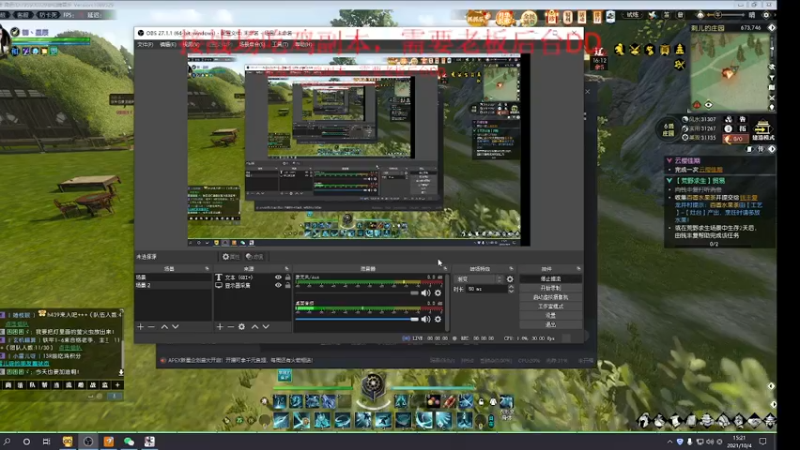Screen dimensions: 800x450
Task: Pop out the Sources dock
Action: pos(286,268)
